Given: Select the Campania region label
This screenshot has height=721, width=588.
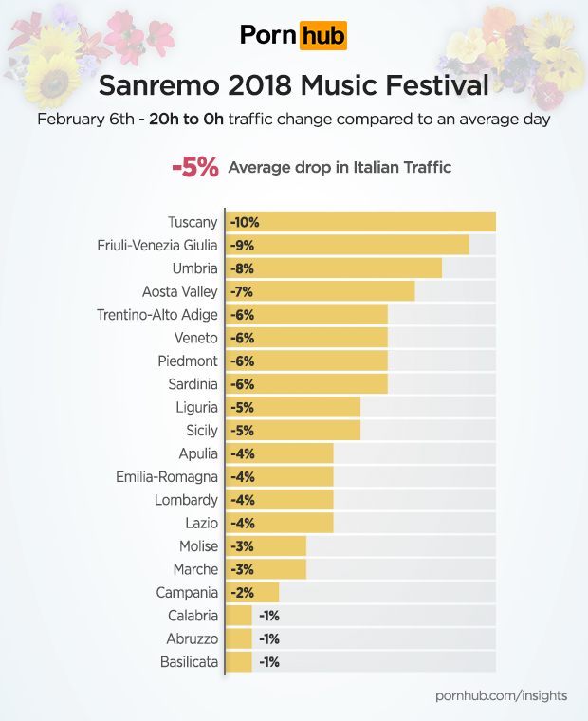Looking at the screenshot, I should point(187,593).
